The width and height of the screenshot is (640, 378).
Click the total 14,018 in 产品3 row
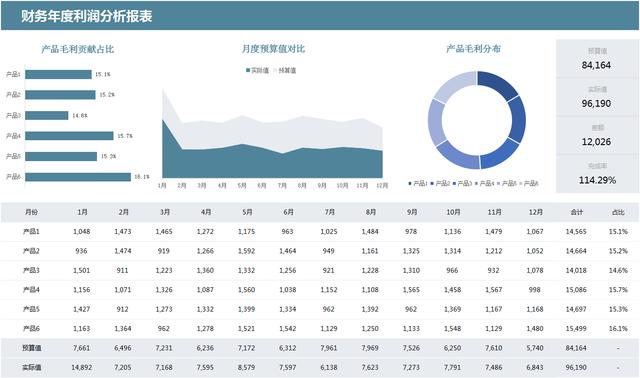click(576, 270)
